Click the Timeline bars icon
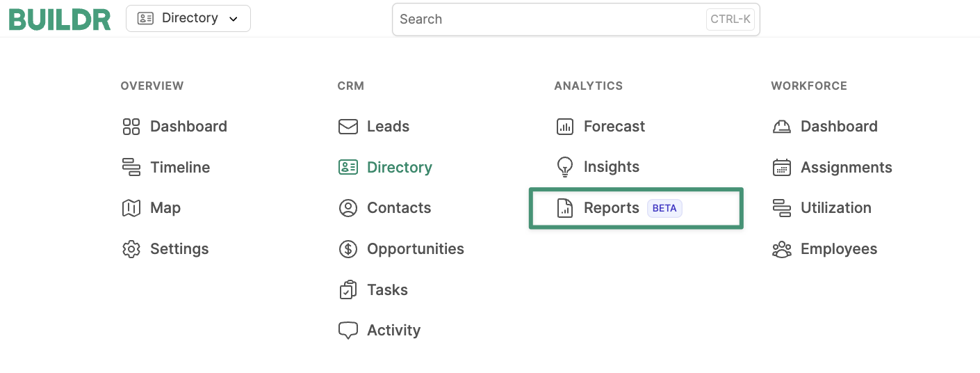The width and height of the screenshot is (980, 373). [x=131, y=167]
